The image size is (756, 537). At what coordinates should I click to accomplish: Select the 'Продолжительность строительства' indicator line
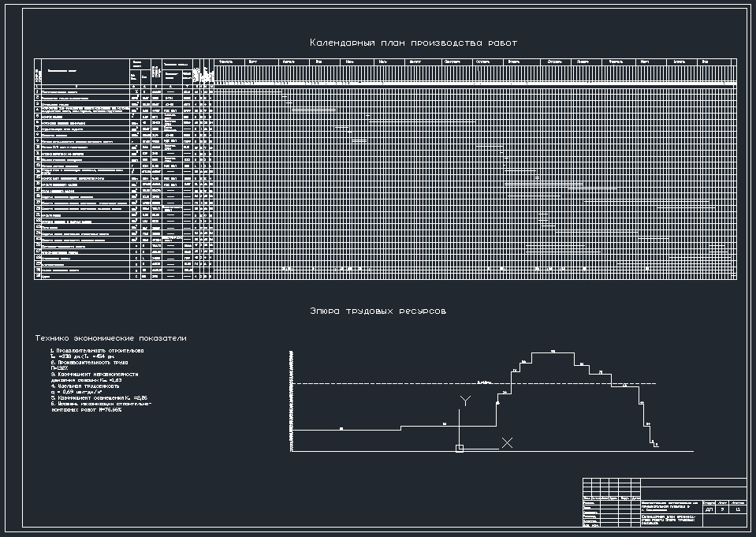point(97,349)
